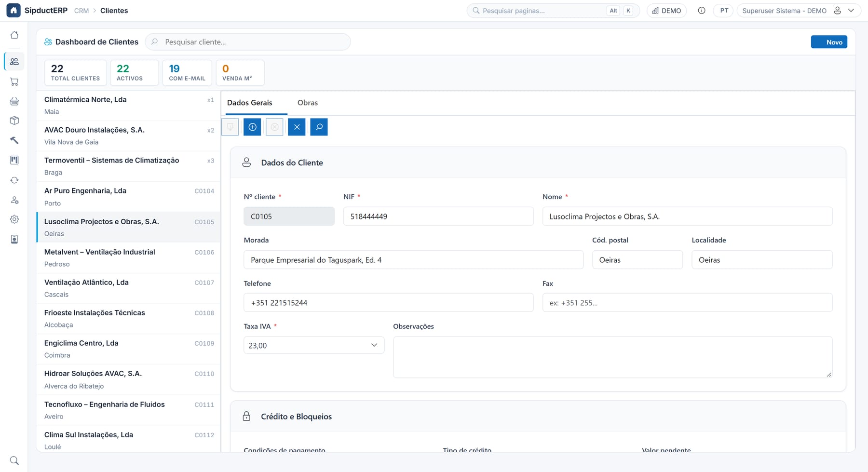Click the Venda M² stat card
This screenshot has height=472, width=868.
click(x=240, y=73)
